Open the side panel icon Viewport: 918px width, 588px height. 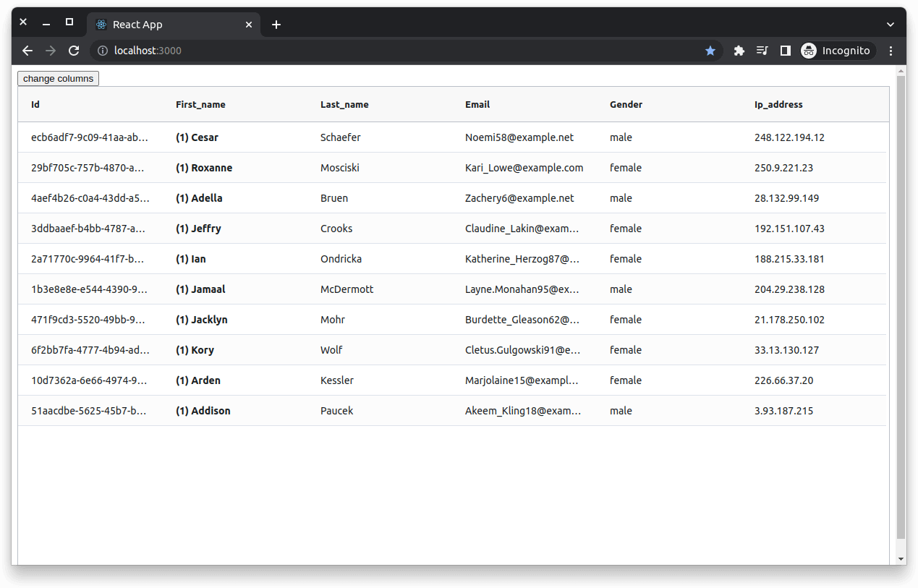(785, 51)
